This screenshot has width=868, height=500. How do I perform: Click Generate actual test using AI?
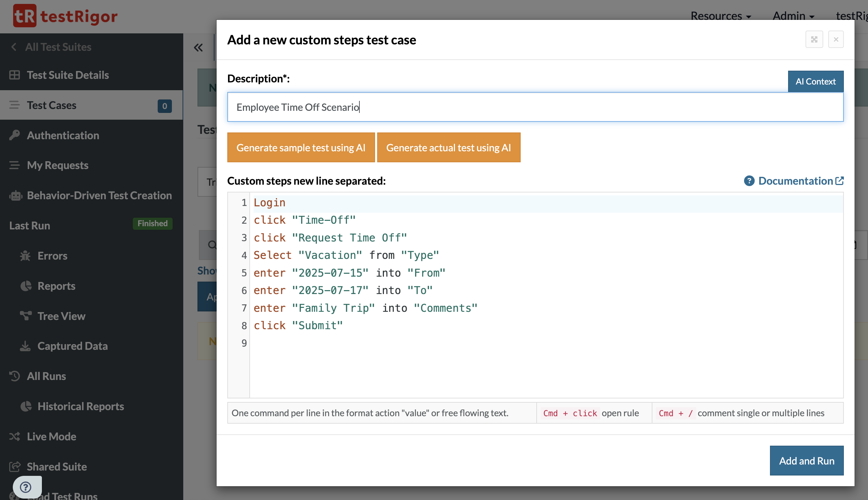(449, 147)
